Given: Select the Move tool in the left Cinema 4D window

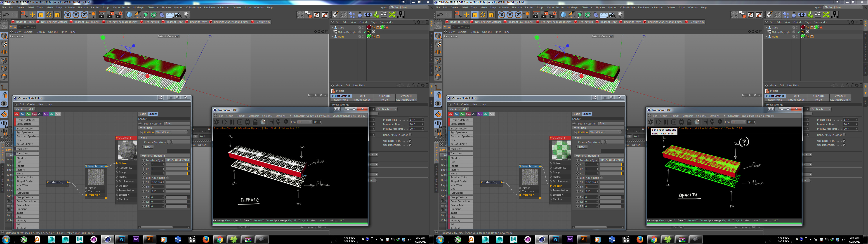Looking at the screenshot, I should [x=32, y=15].
